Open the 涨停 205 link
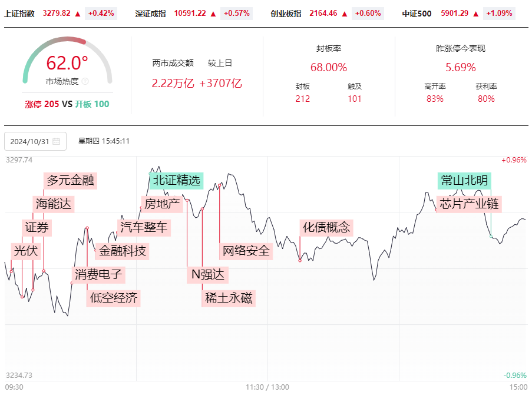This screenshot has width=532, height=402. coord(42,104)
